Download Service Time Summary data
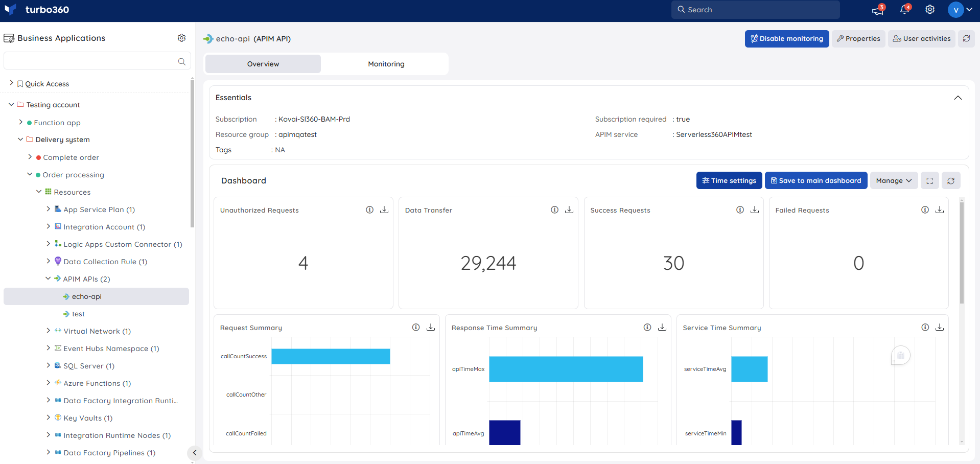This screenshot has height=464, width=980. (940, 328)
